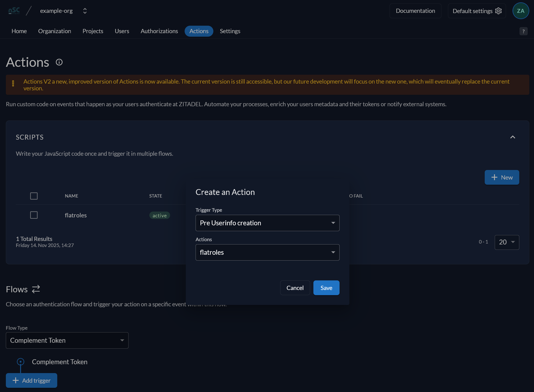This screenshot has height=392, width=534.
Task: Click the Flows swap arrows icon
Action: (36, 289)
